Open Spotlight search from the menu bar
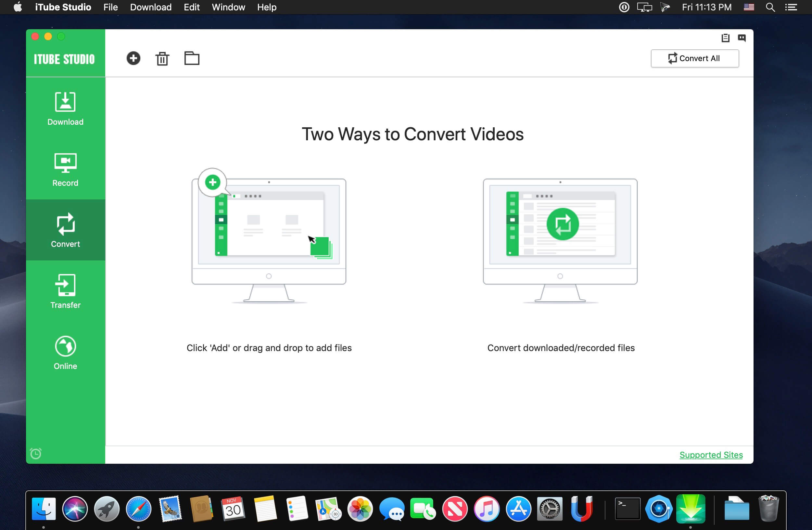The width and height of the screenshot is (812, 530). point(770,7)
